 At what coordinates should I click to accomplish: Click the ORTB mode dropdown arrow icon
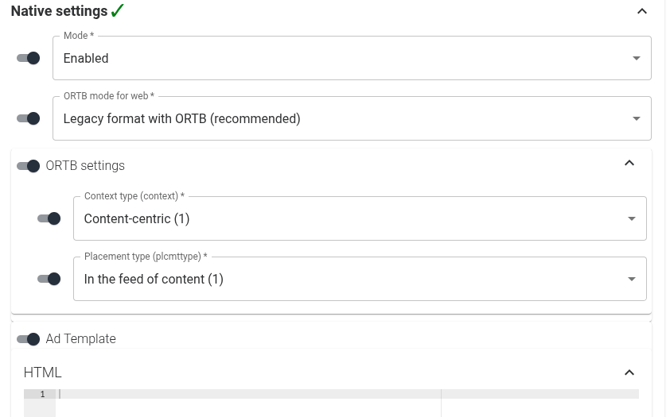637,118
